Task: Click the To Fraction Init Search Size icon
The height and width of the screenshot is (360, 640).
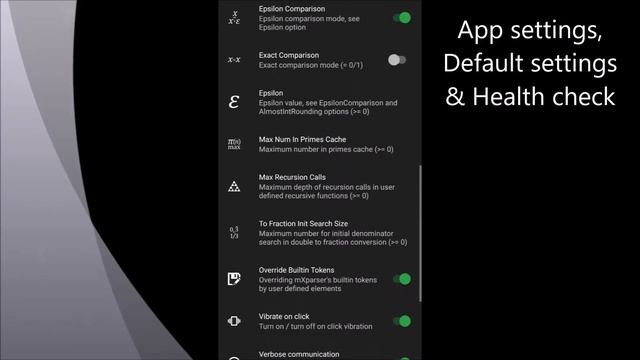Action: (x=234, y=233)
